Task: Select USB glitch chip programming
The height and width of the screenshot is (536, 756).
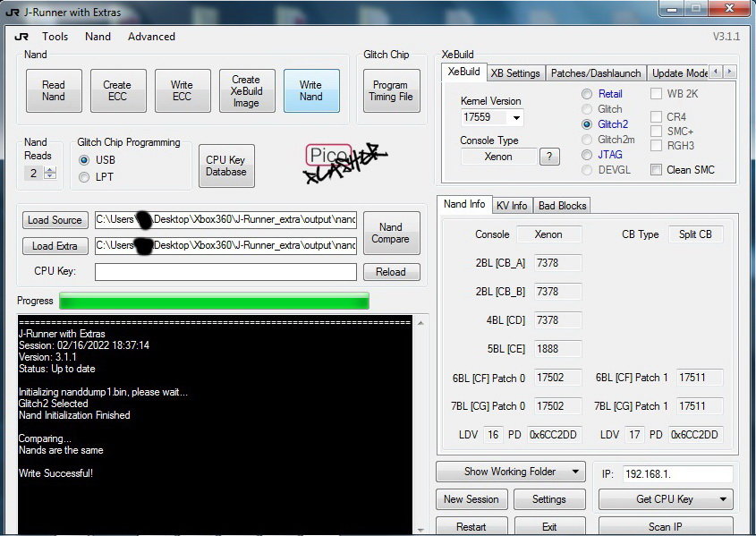Action: pyautogui.click(x=84, y=160)
